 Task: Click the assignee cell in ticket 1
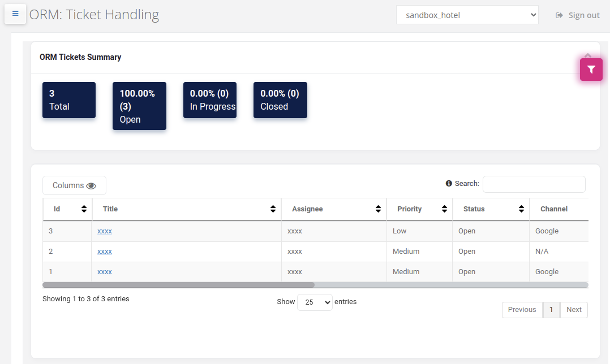(334, 272)
